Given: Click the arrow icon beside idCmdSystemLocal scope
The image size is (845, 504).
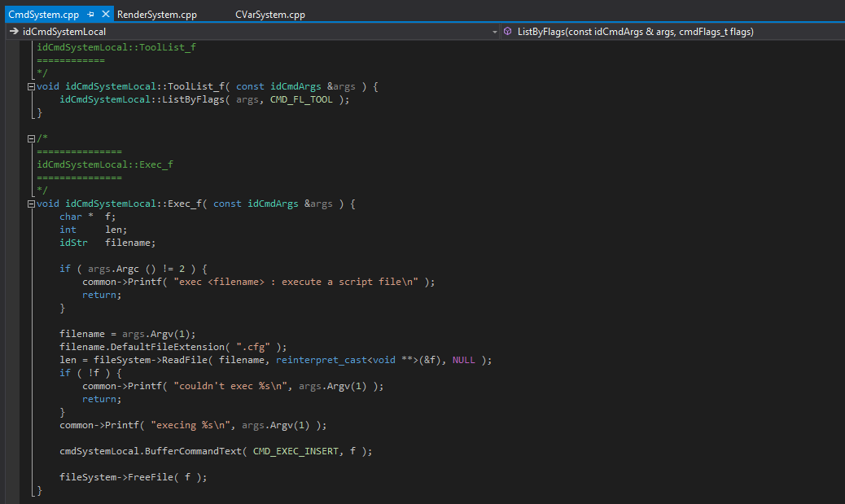Looking at the screenshot, I should tap(14, 32).
